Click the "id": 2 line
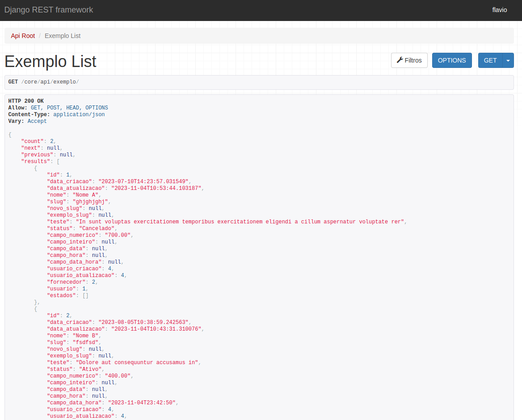The width and height of the screenshot is (522, 420). (59, 315)
